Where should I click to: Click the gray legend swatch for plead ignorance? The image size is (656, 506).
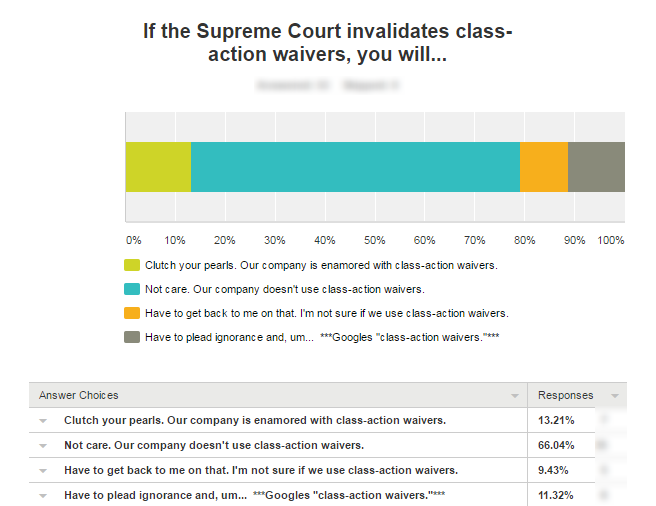point(132,337)
